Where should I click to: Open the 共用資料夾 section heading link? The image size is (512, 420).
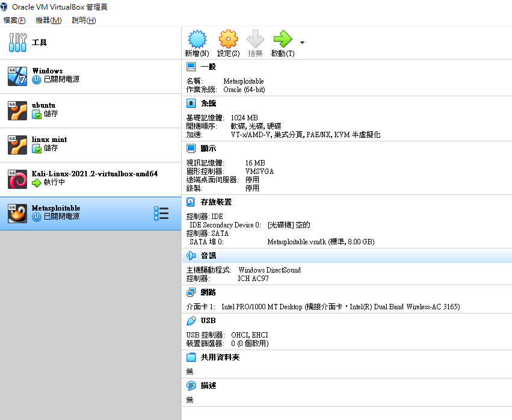(220, 357)
